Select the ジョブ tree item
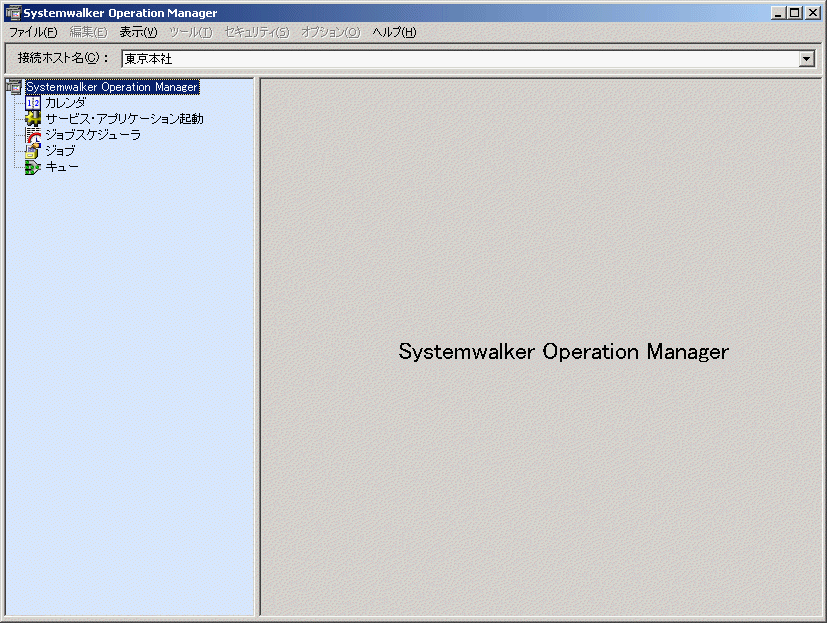827x623 pixels. coord(60,151)
